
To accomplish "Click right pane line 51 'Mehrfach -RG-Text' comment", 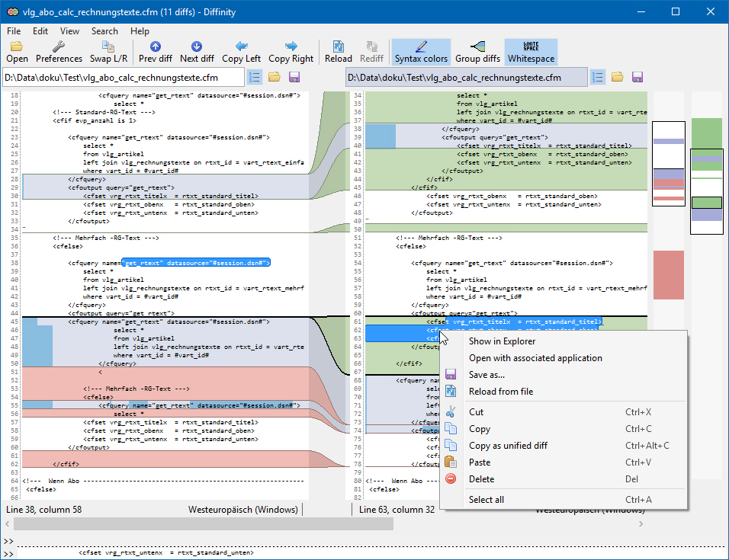I will (449, 238).
